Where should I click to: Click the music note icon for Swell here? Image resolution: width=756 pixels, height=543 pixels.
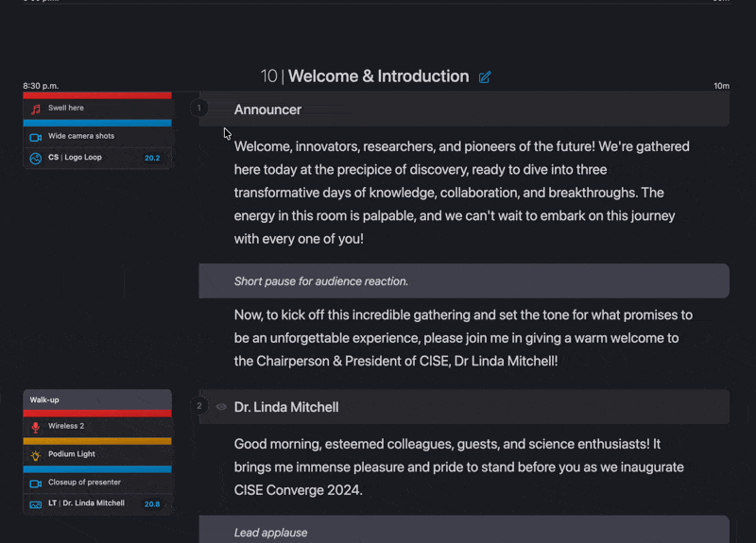(x=36, y=109)
